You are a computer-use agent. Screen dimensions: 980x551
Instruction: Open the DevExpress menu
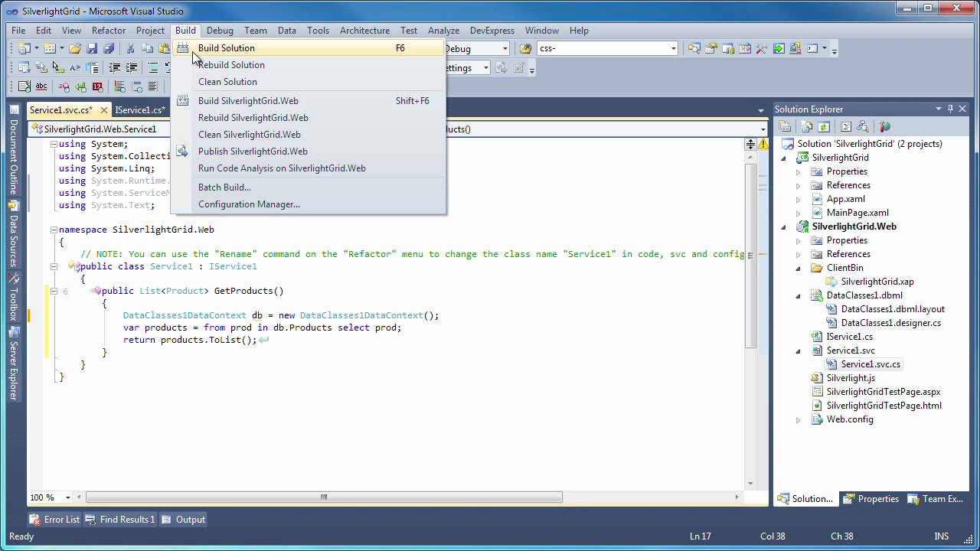pyautogui.click(x=492, y=31)
